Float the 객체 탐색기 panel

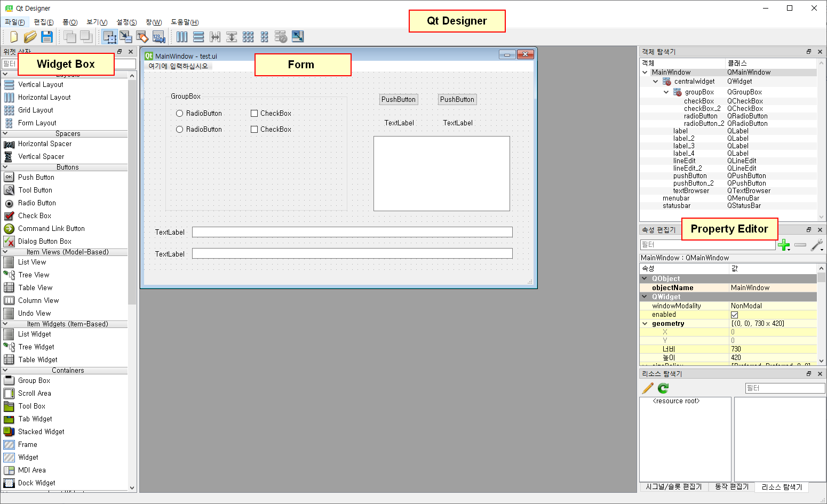point(809,52)
